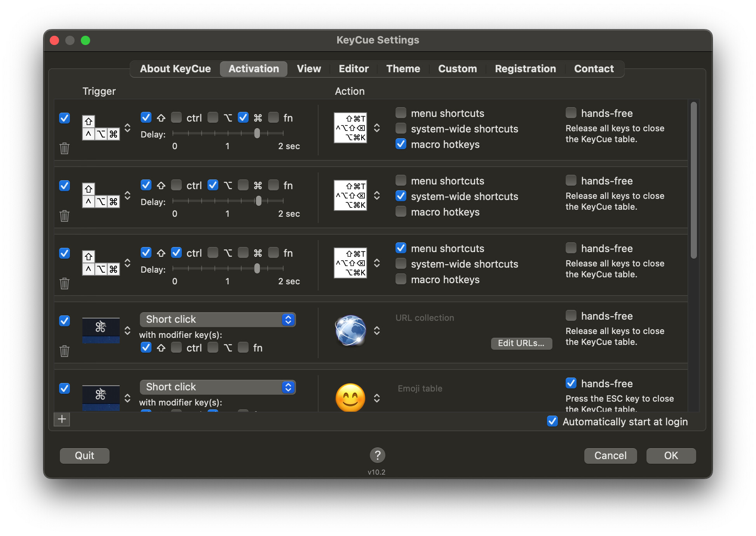756x536 pixels.
Task: Uncheck system-wide shortcuts in second action row
Action: click(401, 196)
